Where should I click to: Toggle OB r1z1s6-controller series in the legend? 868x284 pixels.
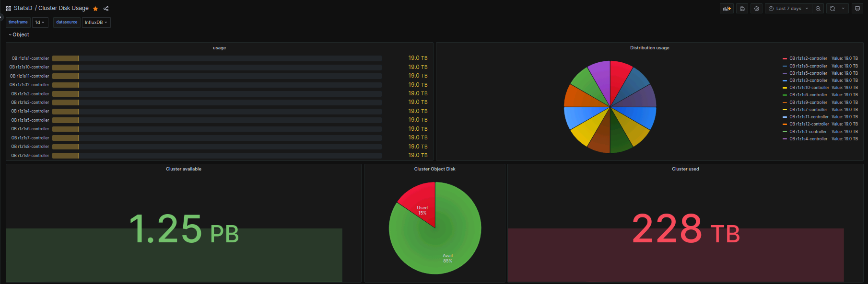click(808, 95)
